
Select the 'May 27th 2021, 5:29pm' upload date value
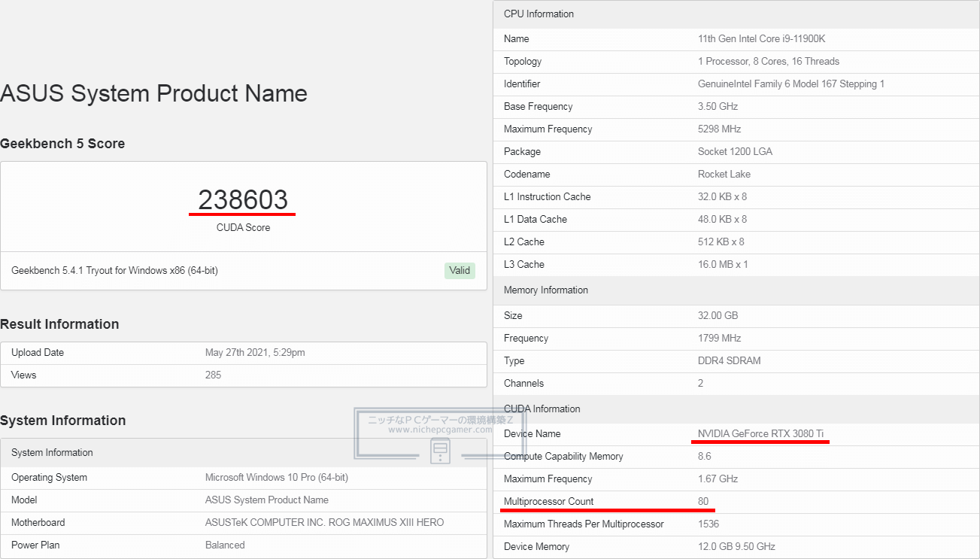pos(255,353)
